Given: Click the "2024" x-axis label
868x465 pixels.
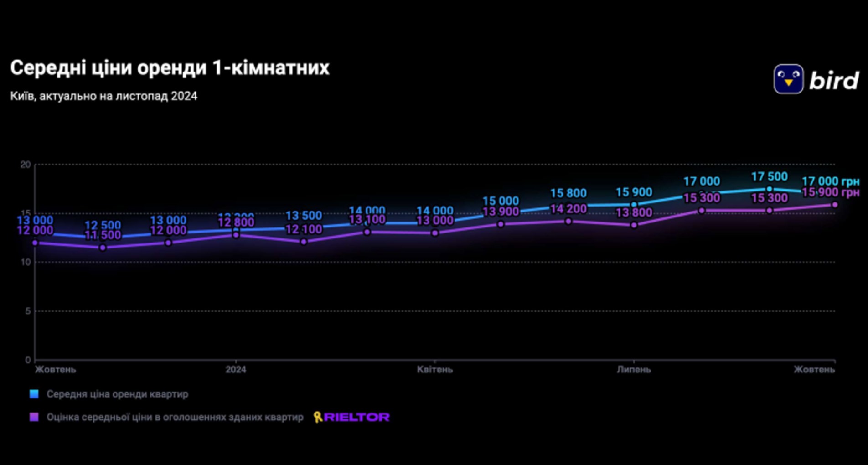Looking at the screenshot, I should click(236, 369).
